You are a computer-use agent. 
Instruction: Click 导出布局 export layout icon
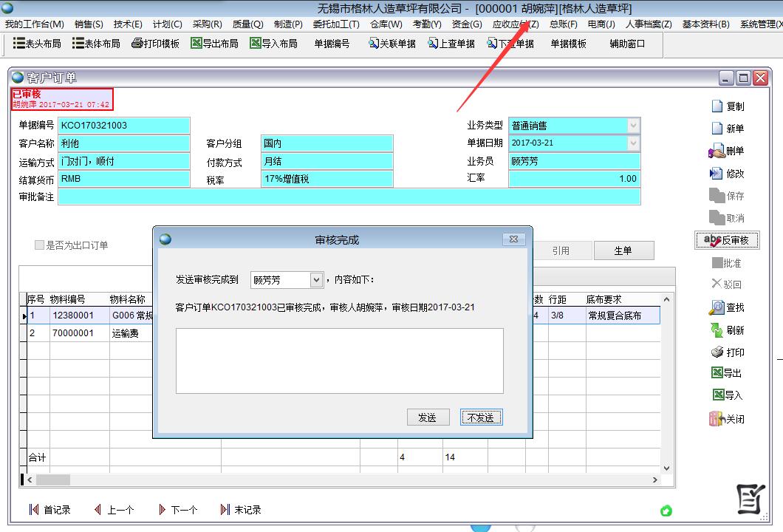tap(196, 44)
